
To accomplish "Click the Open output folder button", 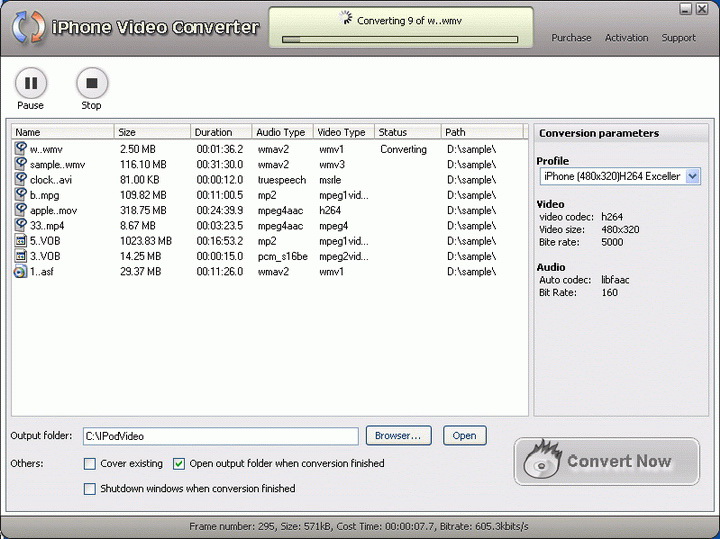I will click(x=464, y=435).
